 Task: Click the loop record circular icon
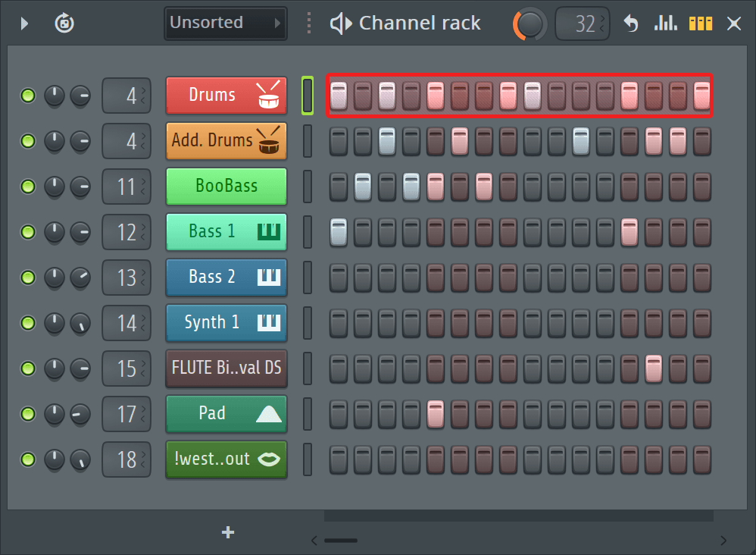pos(64,24)
